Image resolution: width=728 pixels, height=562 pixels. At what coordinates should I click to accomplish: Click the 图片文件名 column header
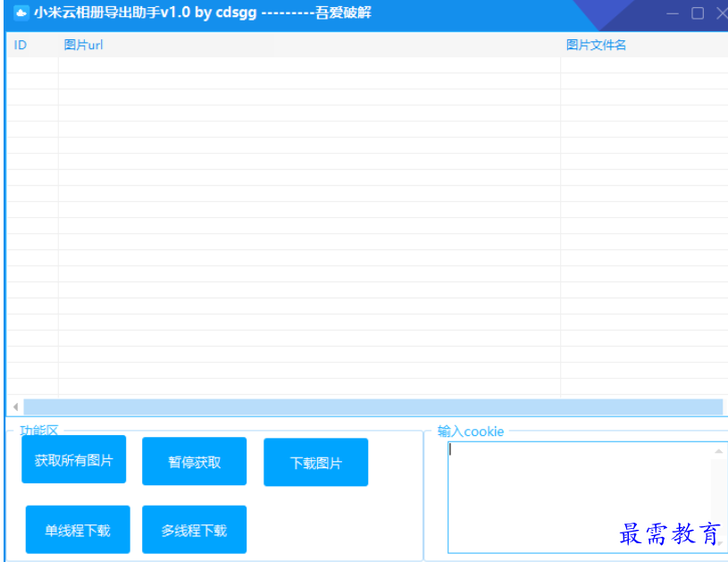(x=644, y=45)
